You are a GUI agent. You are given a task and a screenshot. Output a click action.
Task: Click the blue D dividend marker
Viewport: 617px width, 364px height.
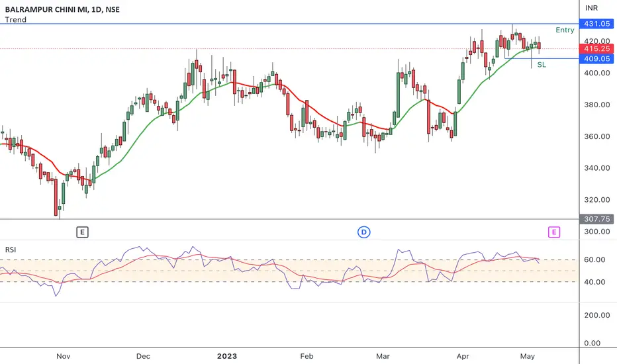point(364,232)
